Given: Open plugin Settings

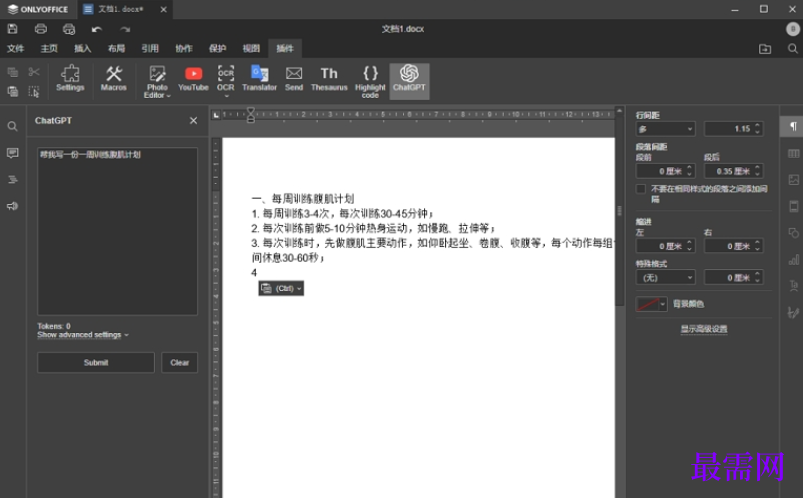Looking at the screenshot, I should [70, 78].
